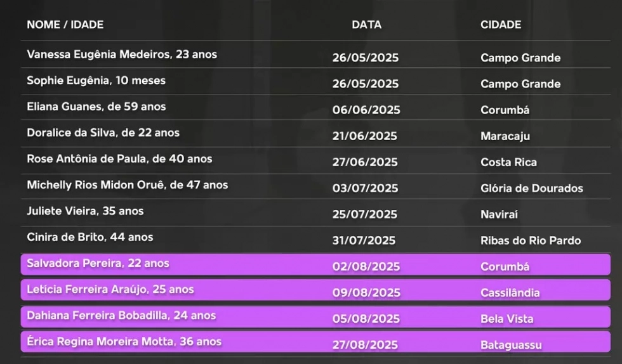Select the Sophie Eugênia, 10 meses entry
The image size is (622, 364).
click(x=96, y=81)
